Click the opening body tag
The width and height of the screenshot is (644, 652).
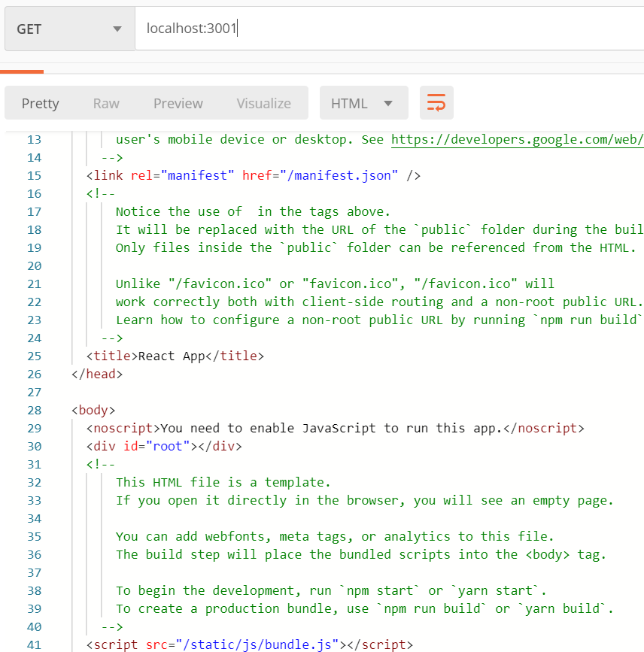click(x=93, y=410)
